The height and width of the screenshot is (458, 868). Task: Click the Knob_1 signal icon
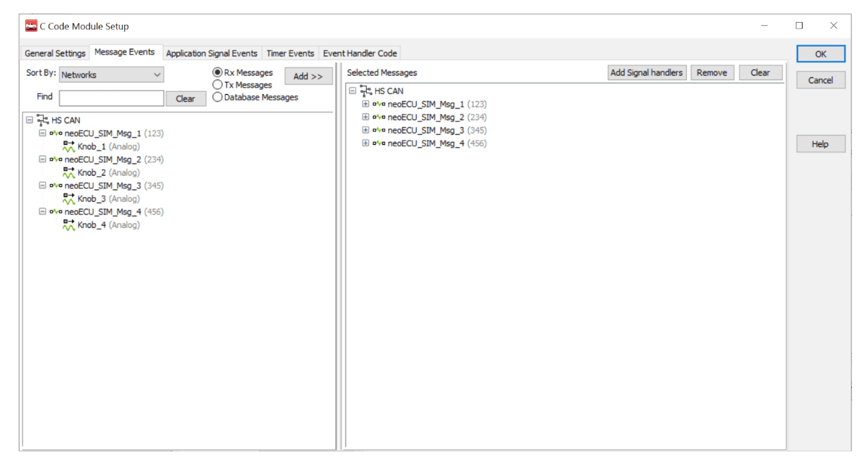pos(69,146)
